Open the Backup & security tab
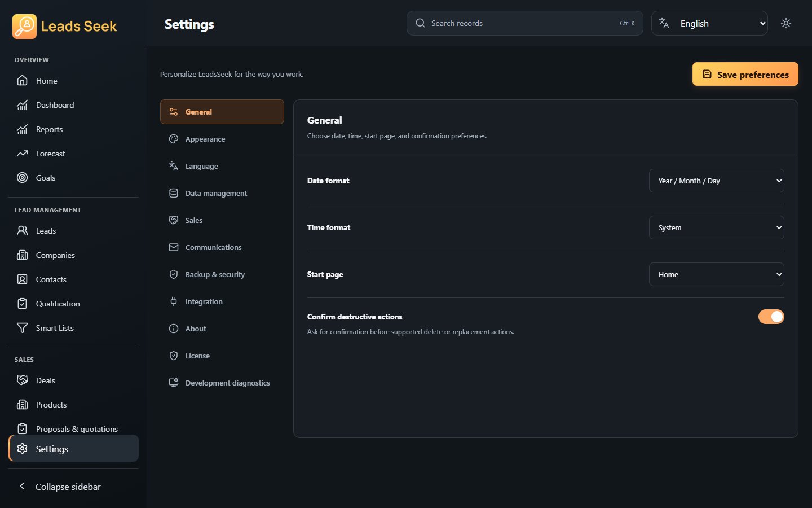Viewport: 812px width, 508px height. 222,274
